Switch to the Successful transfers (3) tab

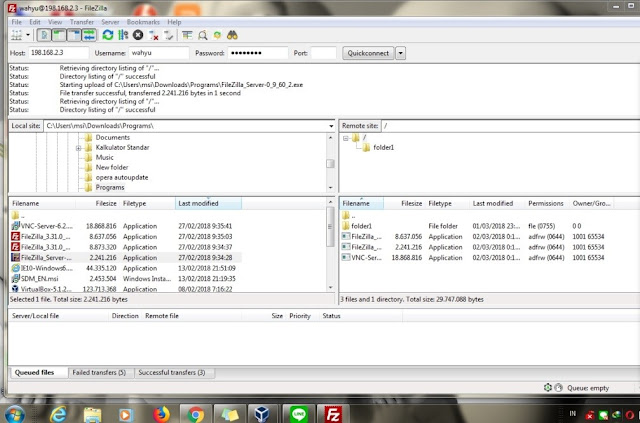pos(172,372)
